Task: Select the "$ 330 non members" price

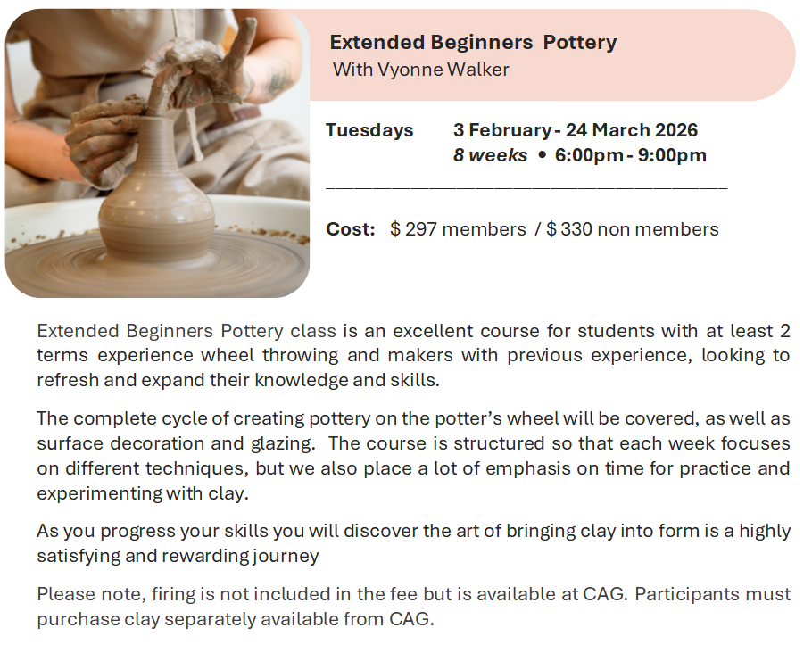Action: [x=632, y=229]
